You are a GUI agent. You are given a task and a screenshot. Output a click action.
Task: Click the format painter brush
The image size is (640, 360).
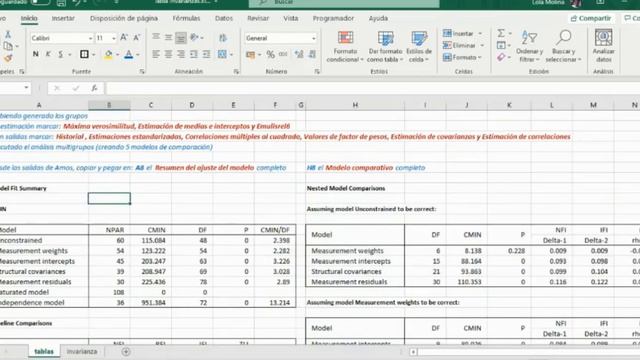point(7,58)
